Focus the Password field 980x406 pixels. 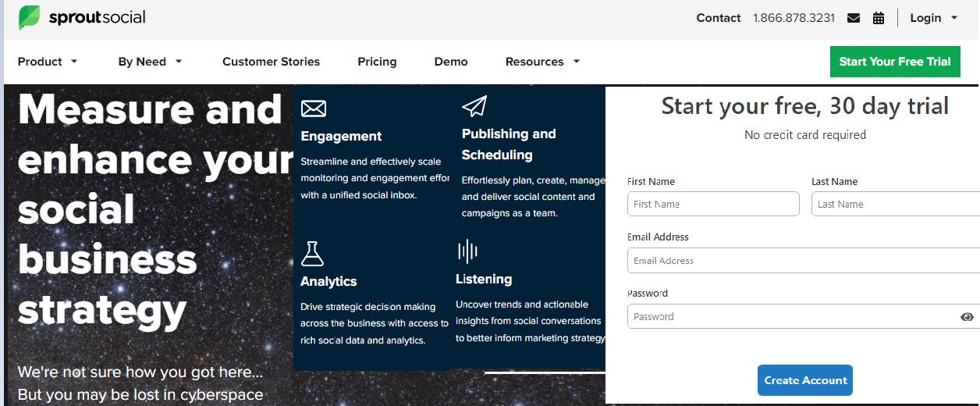click(804, 316)
